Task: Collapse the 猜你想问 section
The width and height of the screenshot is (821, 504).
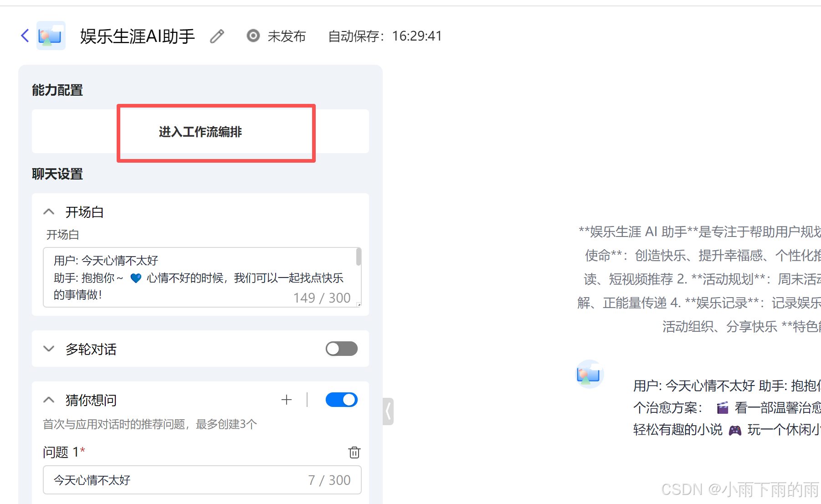Action: (x=49, y=400)
